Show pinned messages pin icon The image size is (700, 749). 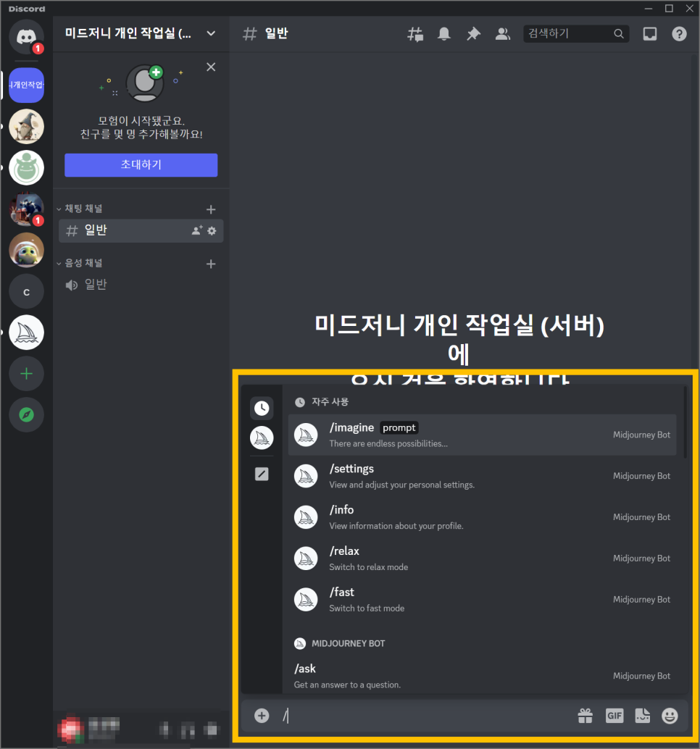(473, 34)
